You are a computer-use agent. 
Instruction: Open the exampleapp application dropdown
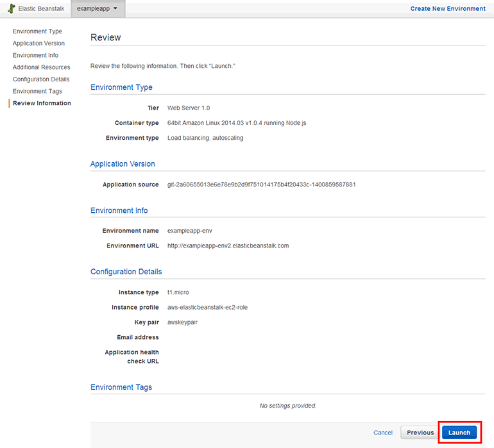click(98, 9)
